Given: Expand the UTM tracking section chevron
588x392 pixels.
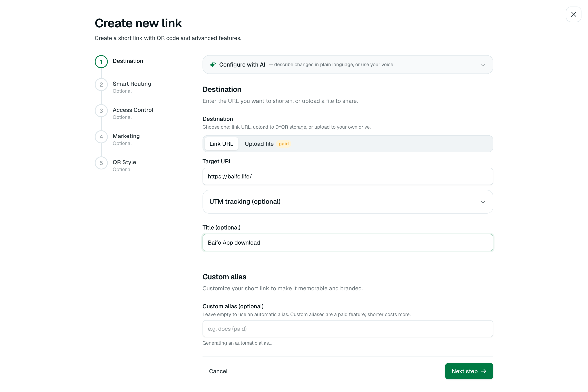Looking at the screenshot, I should pyautogui.click(x=483, y=202).
